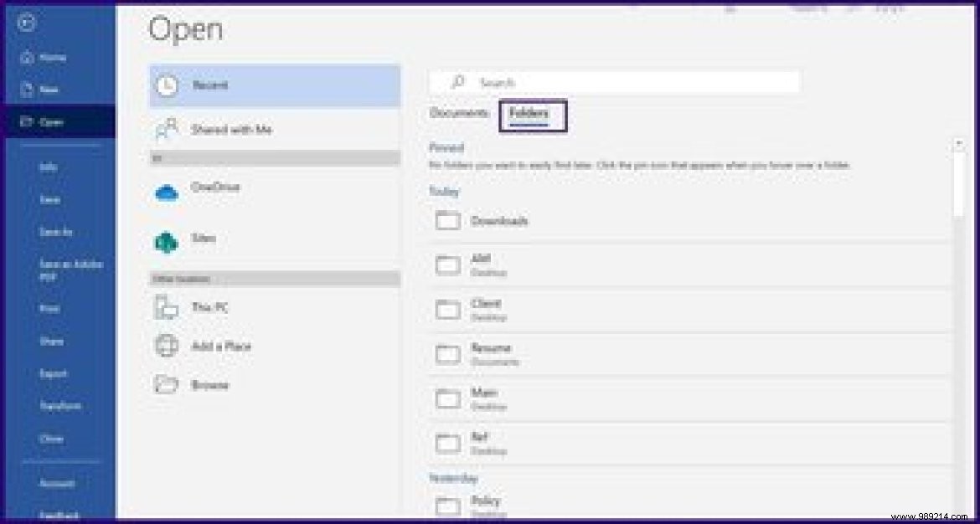Click the back arrow at top left
This screenshot has height=524, width=980.
(x=27, y=23)
